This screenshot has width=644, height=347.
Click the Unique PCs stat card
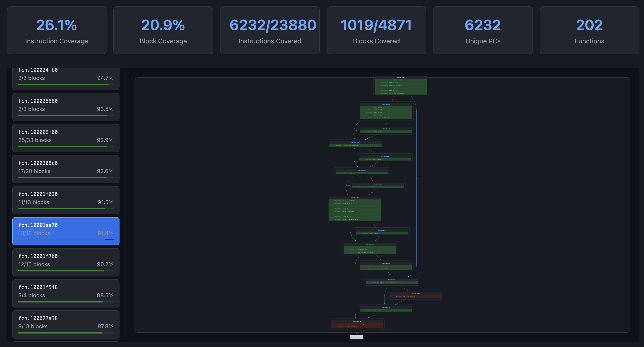[483, 30]
